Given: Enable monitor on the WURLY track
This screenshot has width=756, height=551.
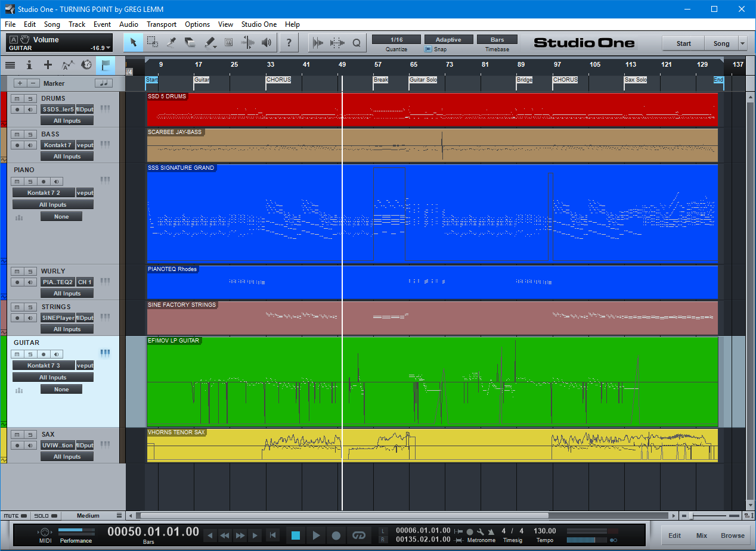Looking at the screenshot, I should 30,282.
